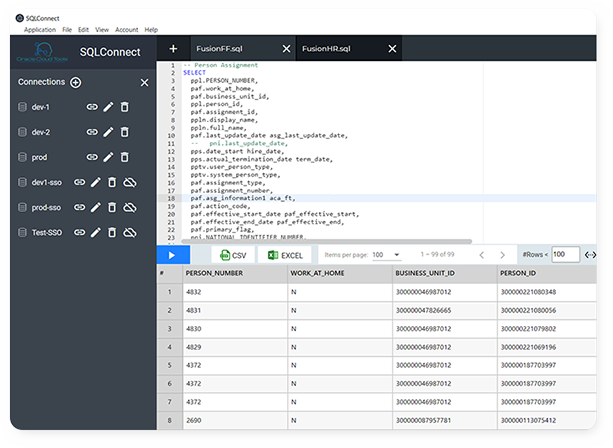Run the query with play button

tap(173, 255)
